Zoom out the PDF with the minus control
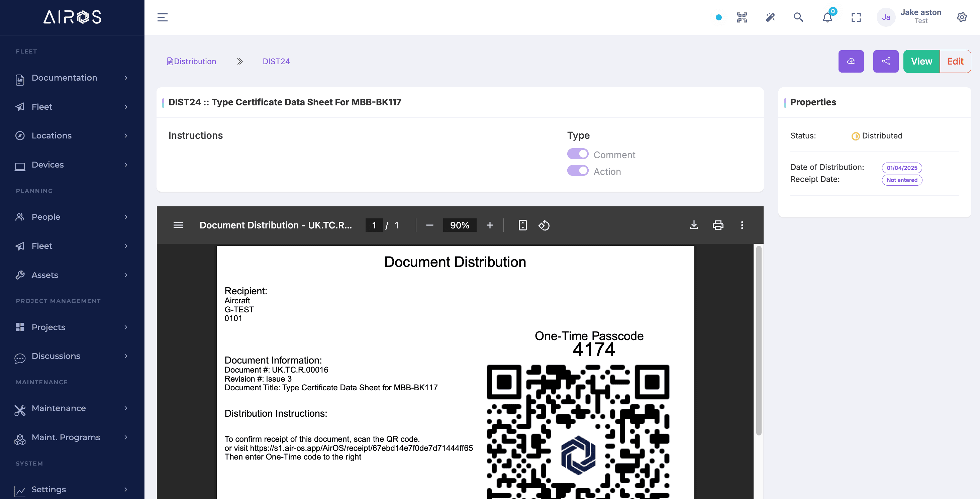This screenshot has width=980, height=499. pyautogui.click(x=430, y=225)
